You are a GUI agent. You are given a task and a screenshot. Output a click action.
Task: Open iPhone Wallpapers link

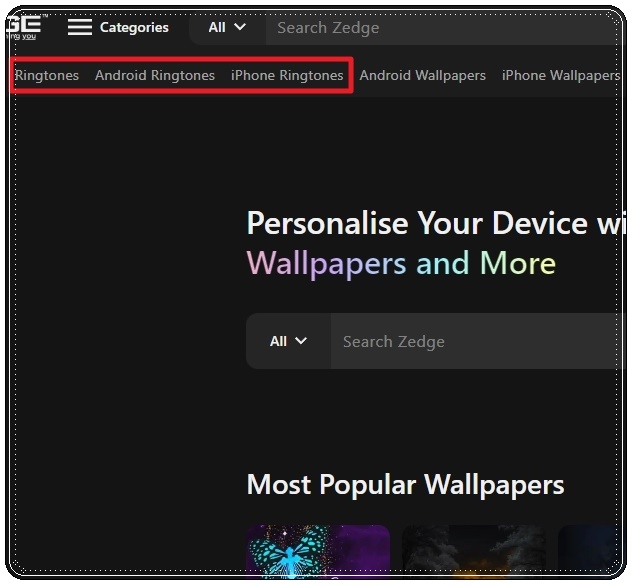pyautogui.click(x=561, y=75)
